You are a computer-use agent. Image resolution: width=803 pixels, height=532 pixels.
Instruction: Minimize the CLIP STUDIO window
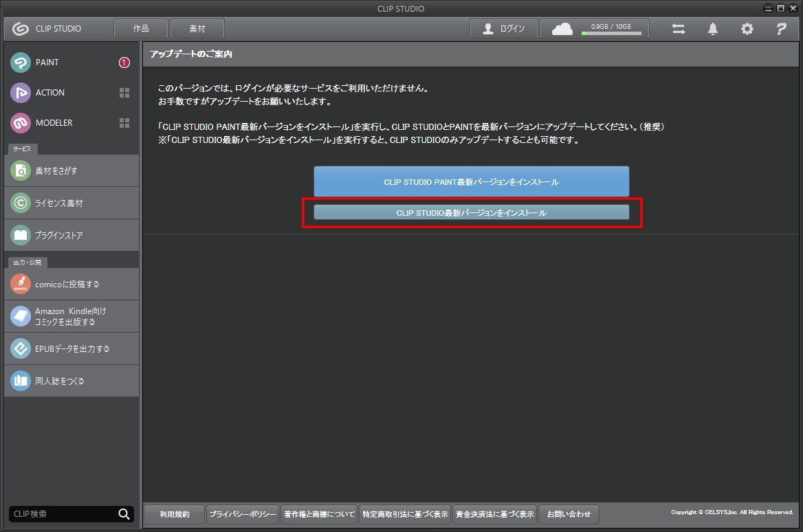click(768, 8)
